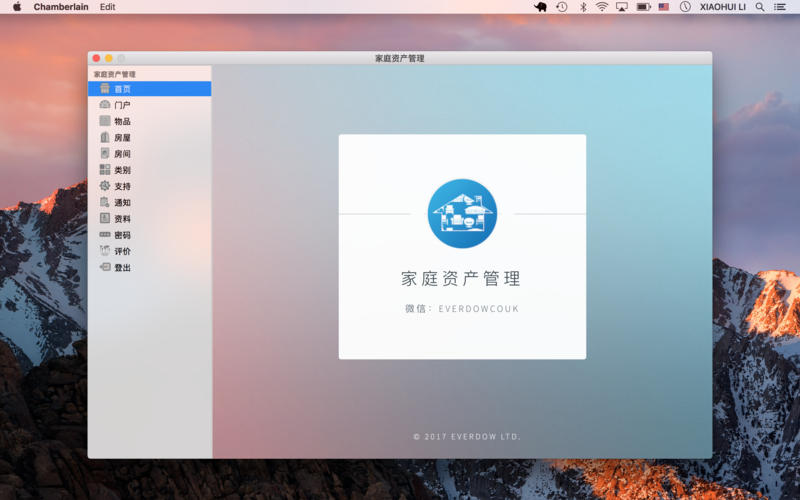Click the 物品 items icon

tap(105, 121)
